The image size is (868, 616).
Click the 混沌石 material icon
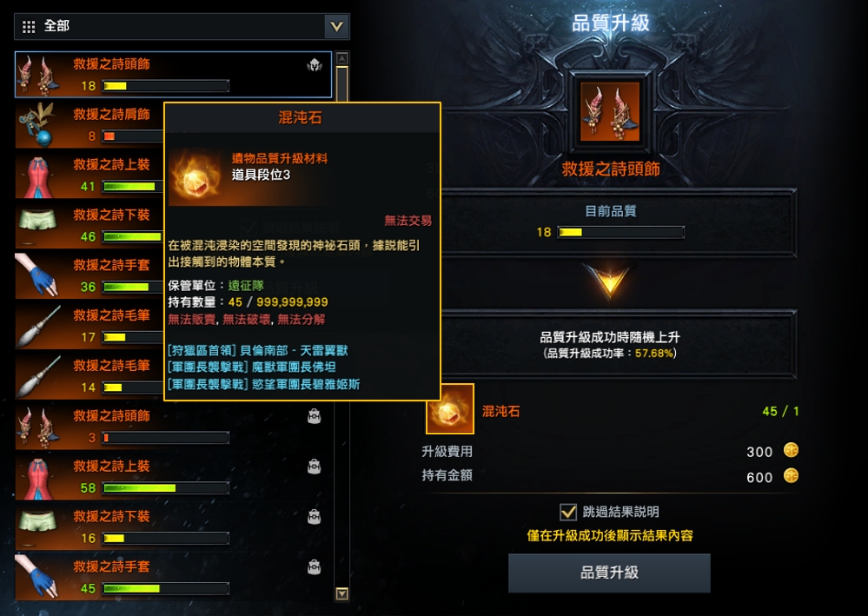click(450, 409)
